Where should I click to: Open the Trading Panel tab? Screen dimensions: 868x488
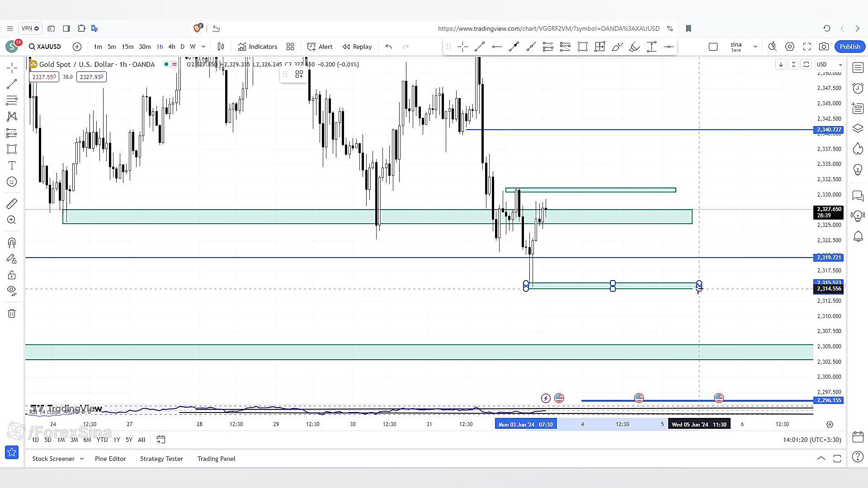(x=216, y=459)
